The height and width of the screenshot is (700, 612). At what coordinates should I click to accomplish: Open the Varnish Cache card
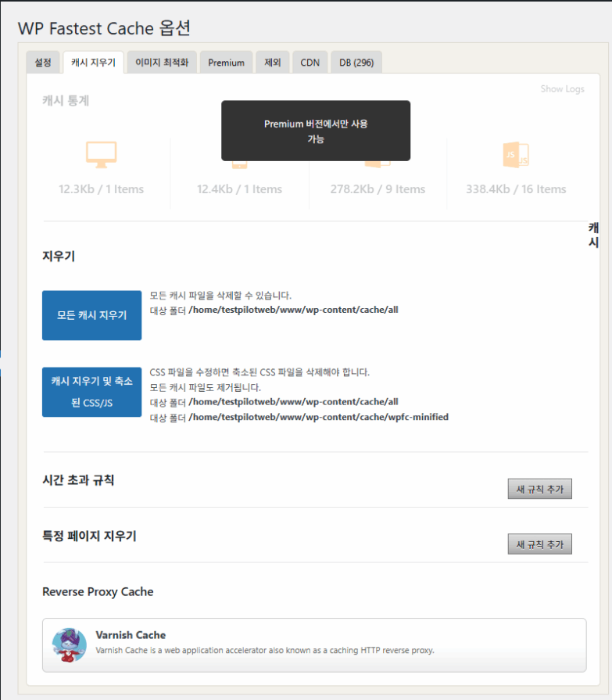(314, 645)
